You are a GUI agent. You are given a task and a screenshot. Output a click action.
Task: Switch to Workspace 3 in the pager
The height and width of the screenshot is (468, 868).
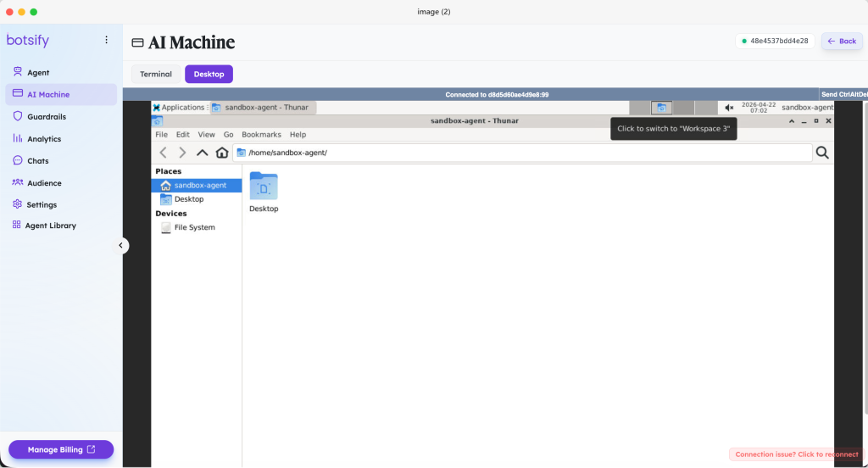[684, 108]
